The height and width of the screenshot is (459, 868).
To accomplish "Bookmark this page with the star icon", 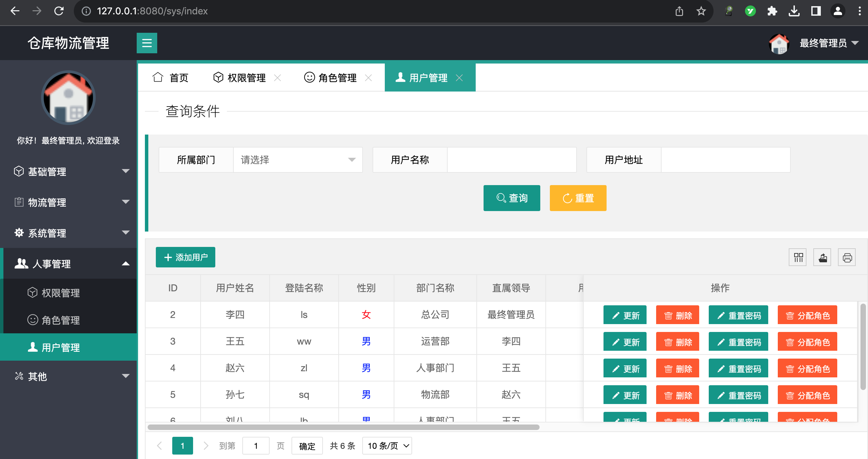I will click(701, 11).
